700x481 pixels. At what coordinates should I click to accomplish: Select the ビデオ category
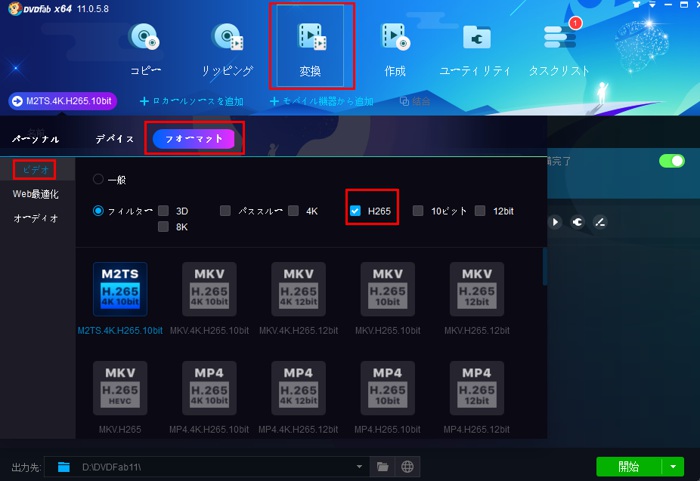[35, 170]
